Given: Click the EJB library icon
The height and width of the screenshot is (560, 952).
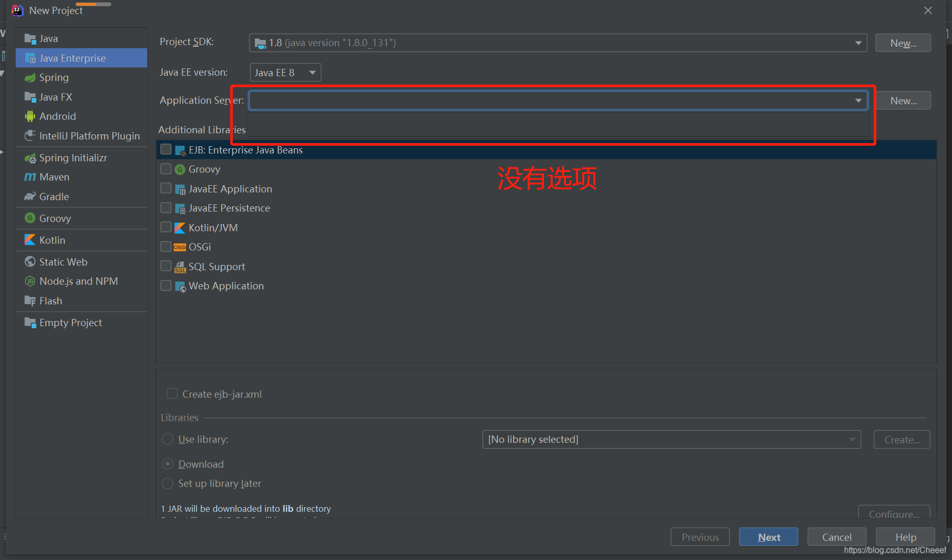Looking at the screenshot, I should [x=180, y=150].
